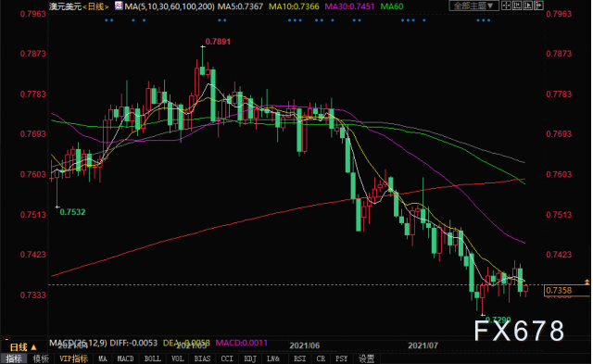Click the second chart toolbar icon at top right
The width and height of the screenshot is (593, 364).
pyautogui.click(x=517, y=6)
